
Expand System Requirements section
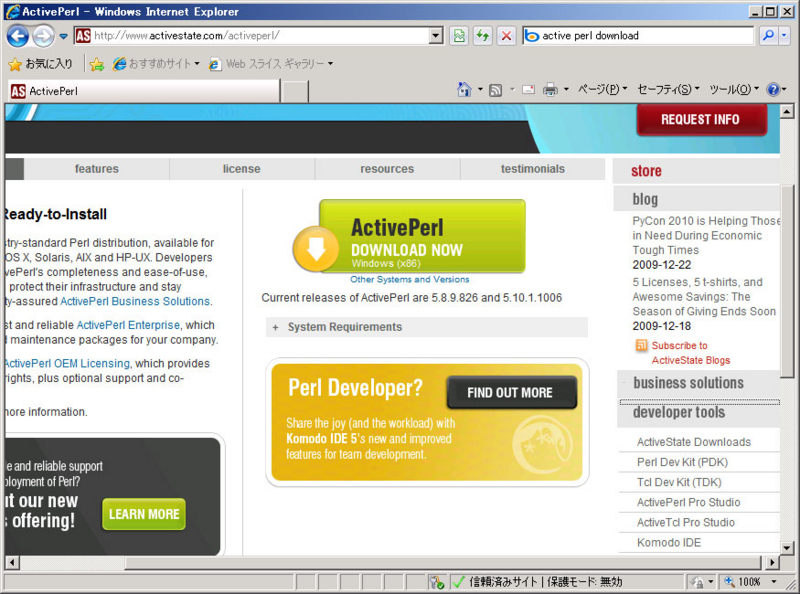[x=427, y=327]
